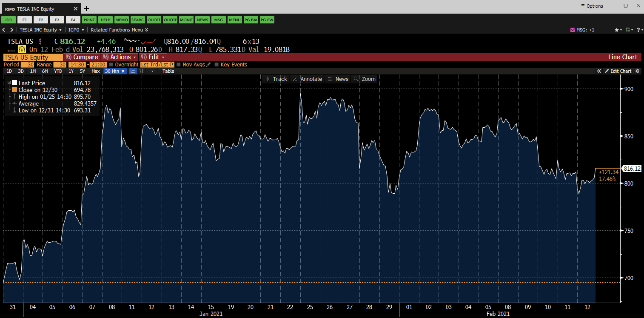Click the yellow gauge icon beside On 12 Feb
Screen dimensions: 644x318
click(x=22, y=49)
